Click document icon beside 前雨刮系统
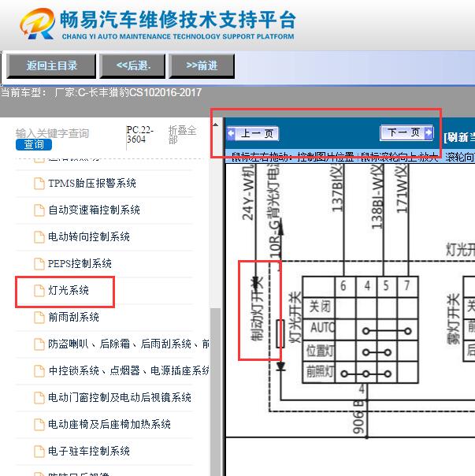This screenshot has width=475, height=476. tap(39, 318)
